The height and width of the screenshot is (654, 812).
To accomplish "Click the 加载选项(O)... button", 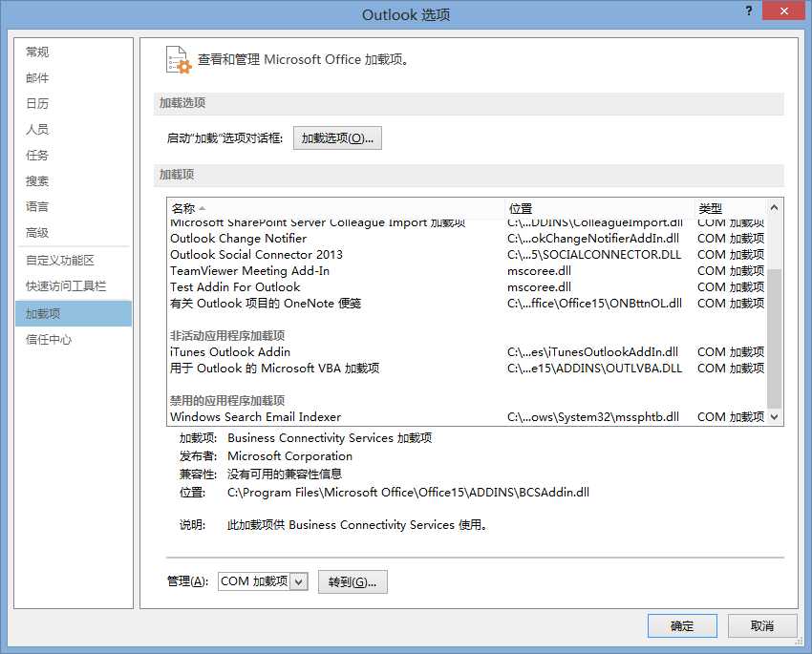I will (337, 138).
